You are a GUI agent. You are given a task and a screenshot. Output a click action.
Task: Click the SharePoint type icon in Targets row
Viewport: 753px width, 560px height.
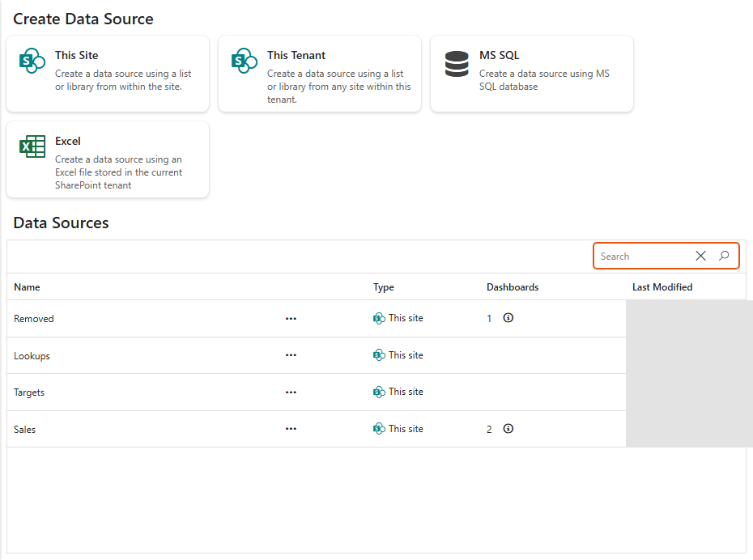pos(379,392)
